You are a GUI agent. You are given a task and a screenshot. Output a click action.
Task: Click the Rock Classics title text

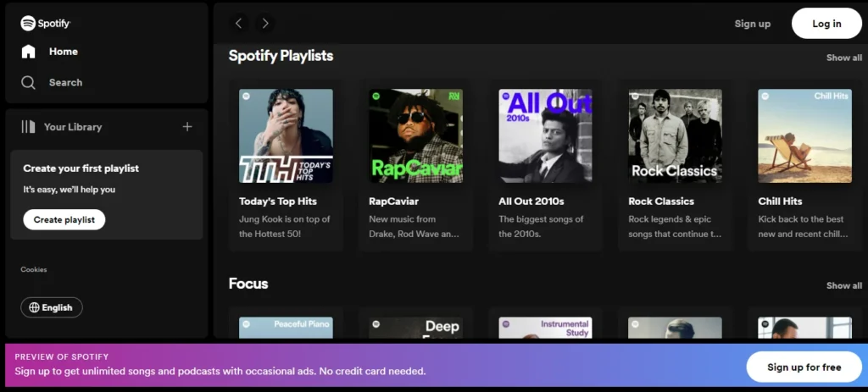(x=661, y=202)
